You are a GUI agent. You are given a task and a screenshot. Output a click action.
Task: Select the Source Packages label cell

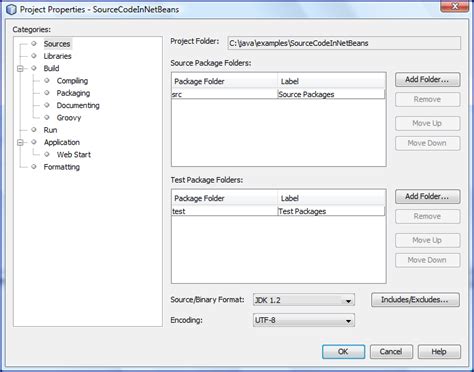pyautogui.click(x=331, y=94)
